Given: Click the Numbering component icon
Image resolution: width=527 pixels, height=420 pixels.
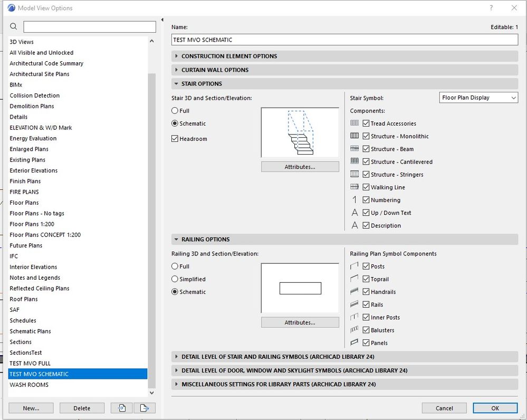Looking at the screenshot, I should (354, 200).
